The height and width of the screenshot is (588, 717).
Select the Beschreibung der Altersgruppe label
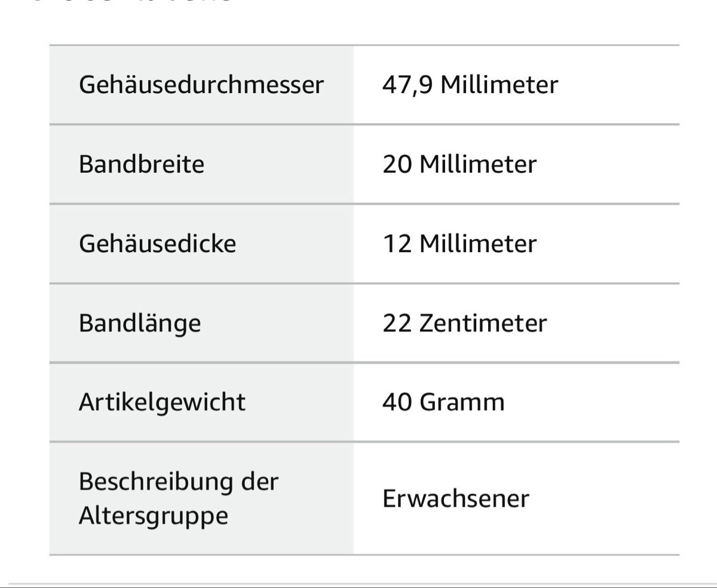179,498
